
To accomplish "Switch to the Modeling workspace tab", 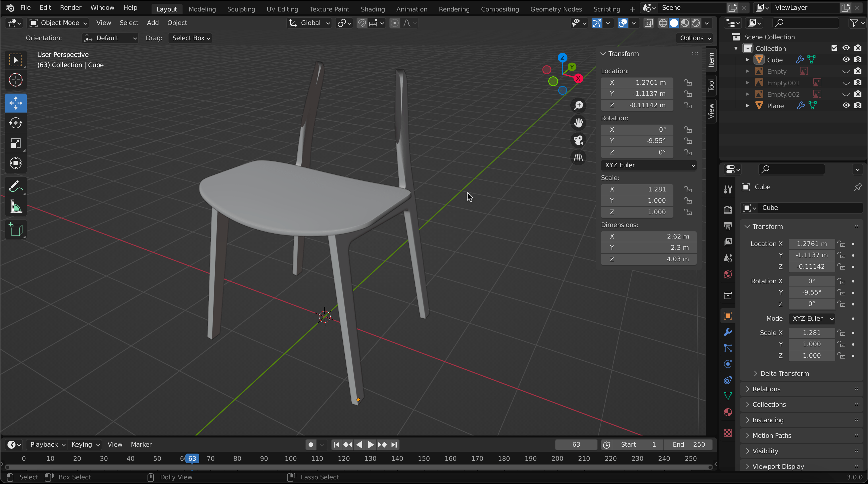I will tap(202, 9).
